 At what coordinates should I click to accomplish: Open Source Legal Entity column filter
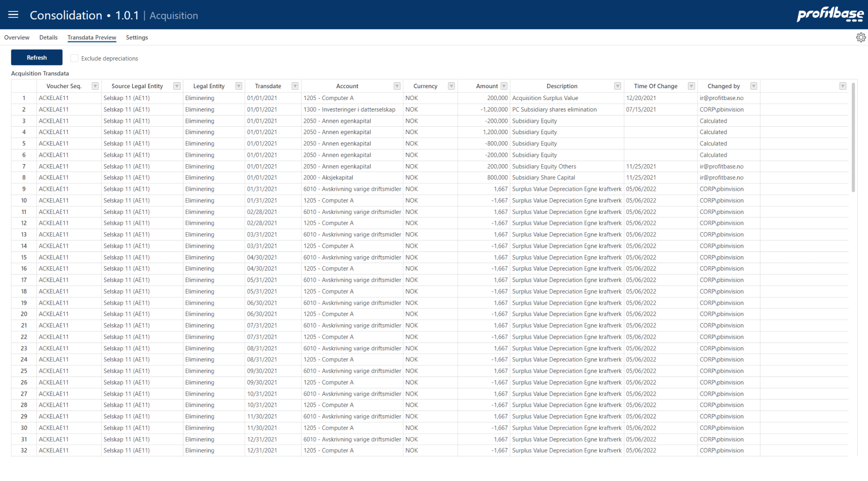(177, 86)
